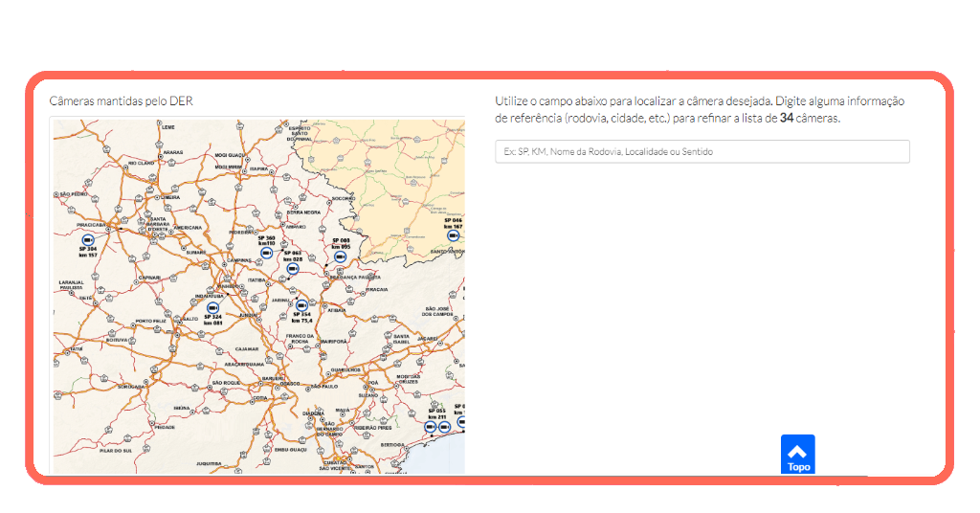The image size is (980, 513).
Task: Click the SÃO PAULO label on map
Action: pyautogui.click(x=324, y=387)
